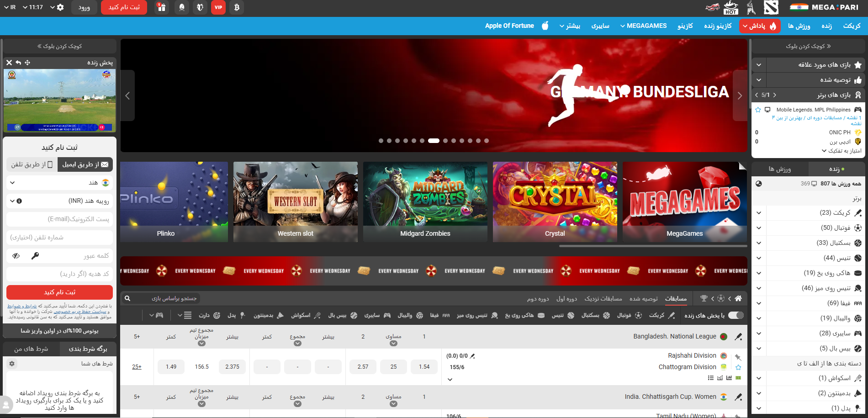Select the active carousel slide indicator
Image resolution: width=868 pixels, height=418 pixels.
434,141
